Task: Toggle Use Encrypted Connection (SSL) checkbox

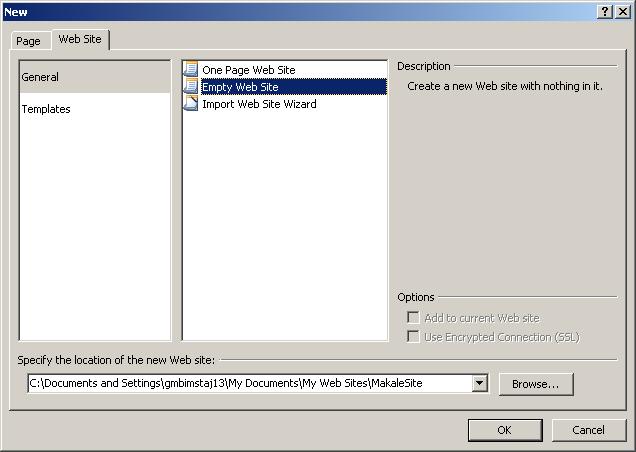Action: 413,336
